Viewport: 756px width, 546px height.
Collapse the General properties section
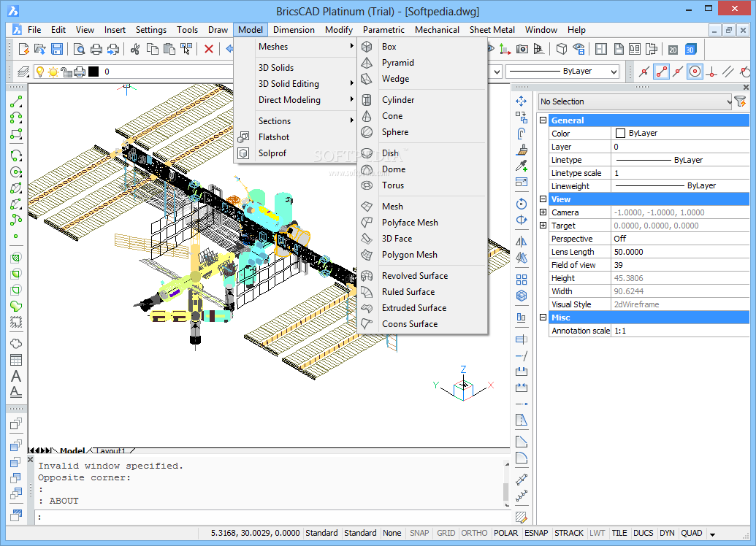(543, 120)
